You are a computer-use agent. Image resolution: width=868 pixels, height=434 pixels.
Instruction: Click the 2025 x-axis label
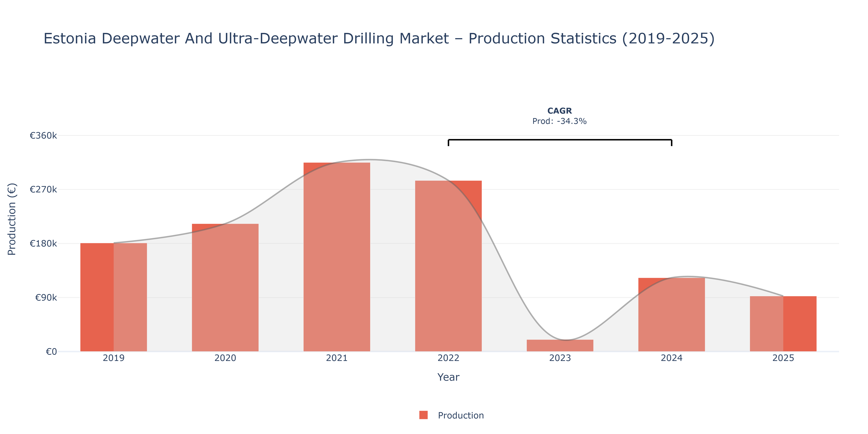point(783,358)
